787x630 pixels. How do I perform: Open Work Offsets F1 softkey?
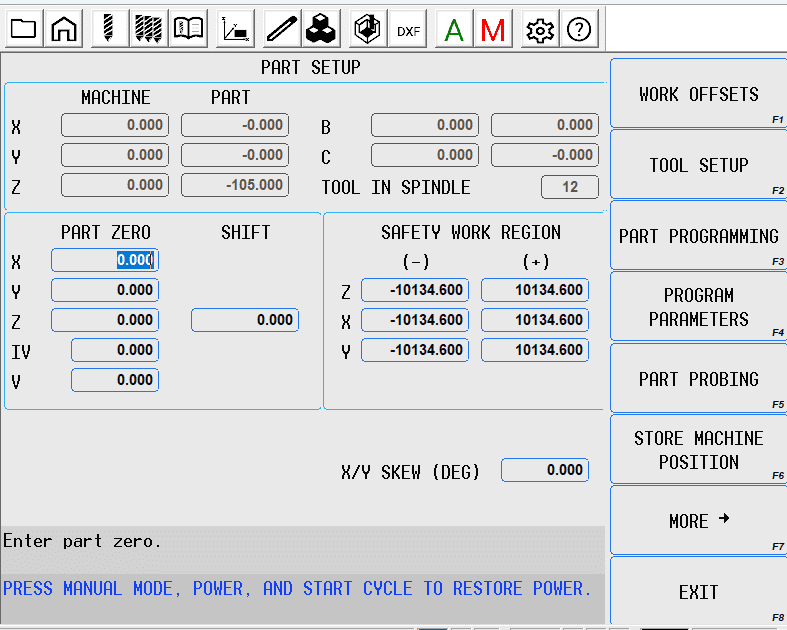tap(698, 94)
